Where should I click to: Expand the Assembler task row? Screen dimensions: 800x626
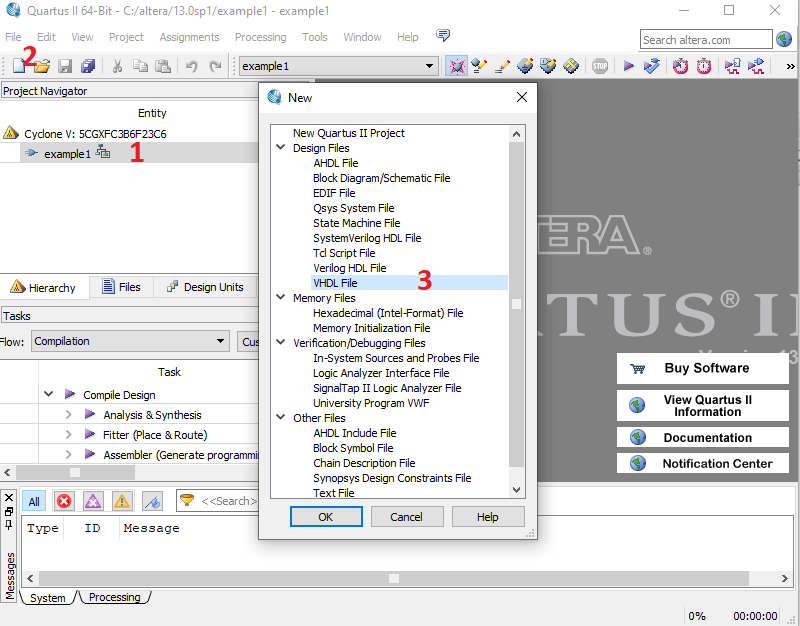point(68,454)
